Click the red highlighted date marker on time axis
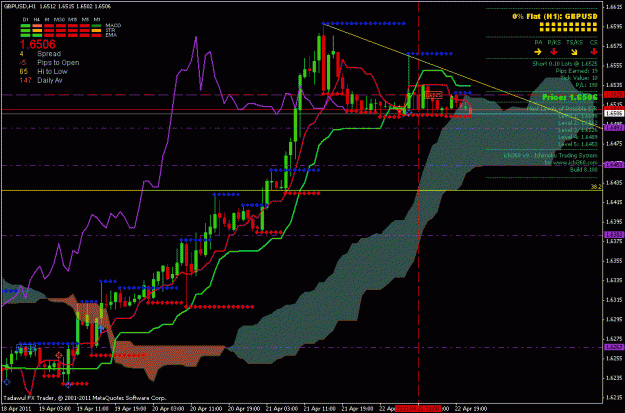The height and width of the screenshot is (413, 625). 418,409
